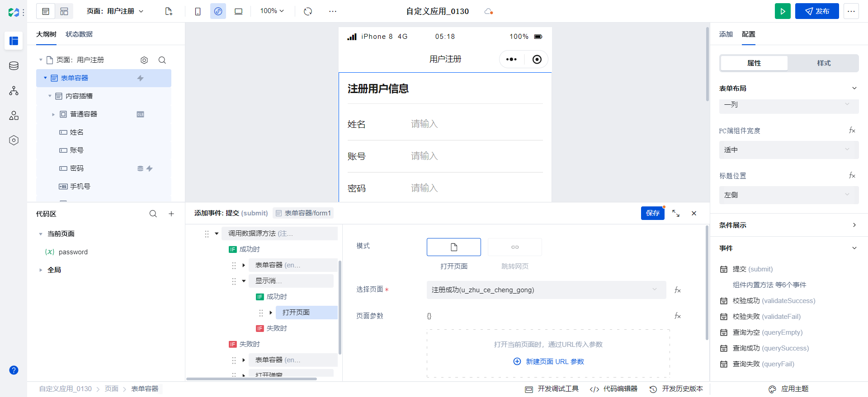This screenshot has height=397, width=868.
Task: Click the 保存 save button
Action: click(x=652, y=213)
